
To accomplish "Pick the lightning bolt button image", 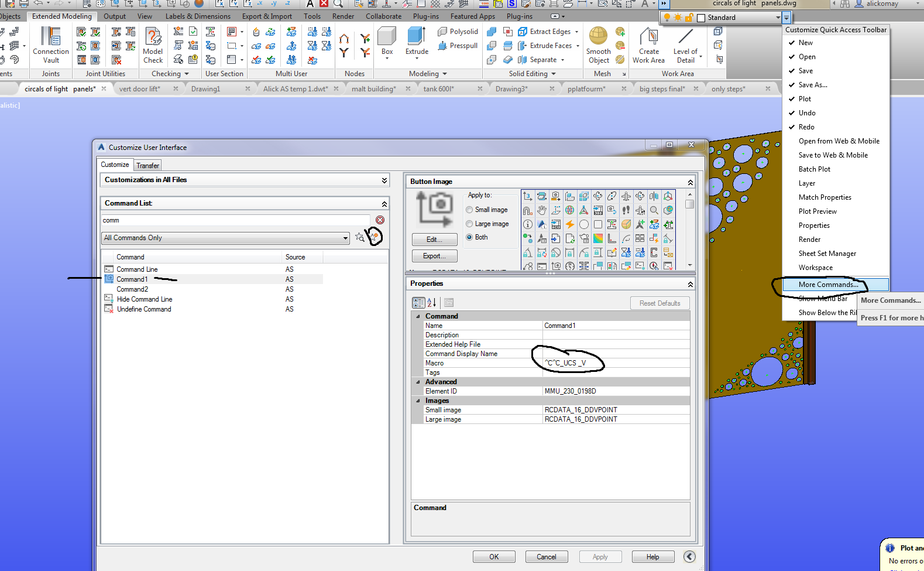I will [570, 224].
